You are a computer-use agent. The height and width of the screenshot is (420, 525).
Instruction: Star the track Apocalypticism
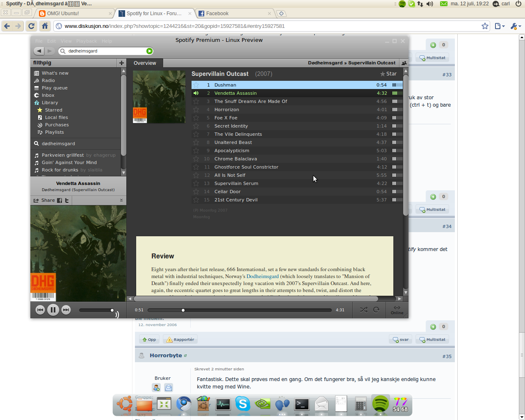[x=196, y=151]
